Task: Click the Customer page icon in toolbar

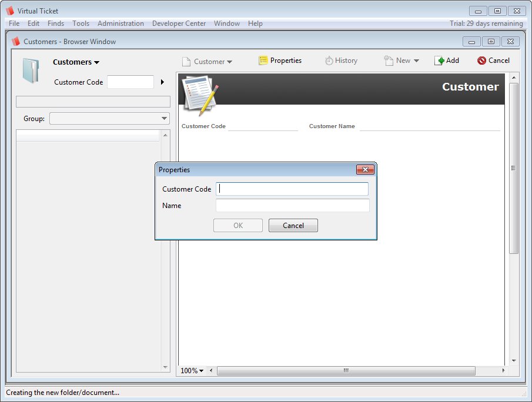Action: pos(186,61)
